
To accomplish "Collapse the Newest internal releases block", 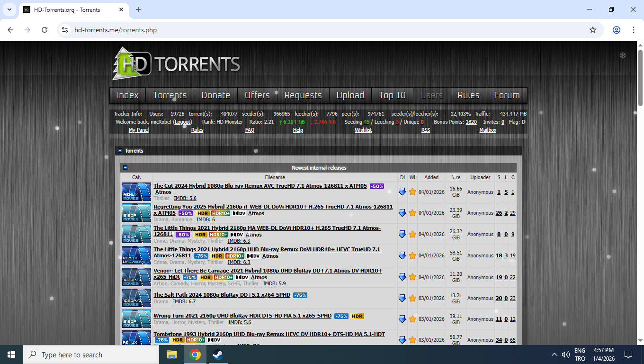I will [x=125, y=168].
